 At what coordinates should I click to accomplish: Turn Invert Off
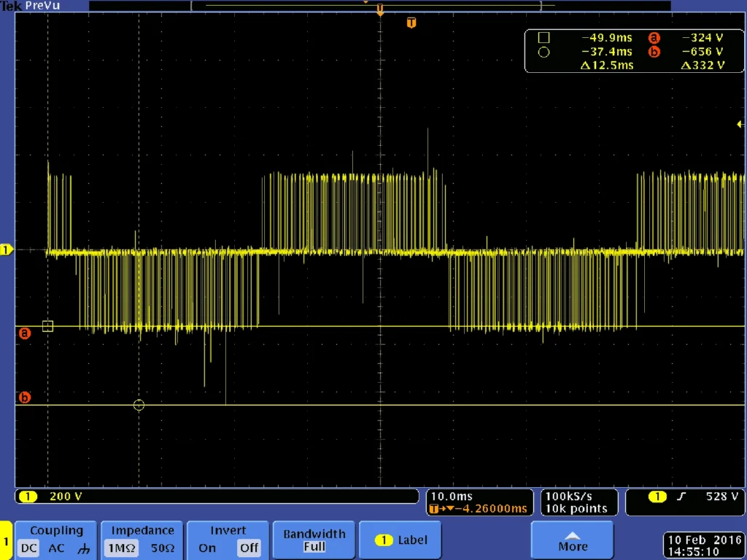[x=249, y=548]
